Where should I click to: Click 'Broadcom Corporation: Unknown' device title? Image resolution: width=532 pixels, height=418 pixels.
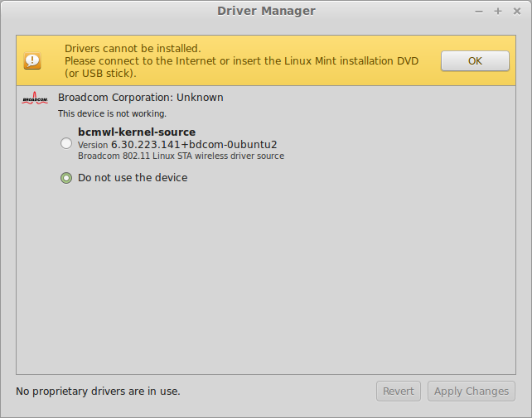point(141,98)
